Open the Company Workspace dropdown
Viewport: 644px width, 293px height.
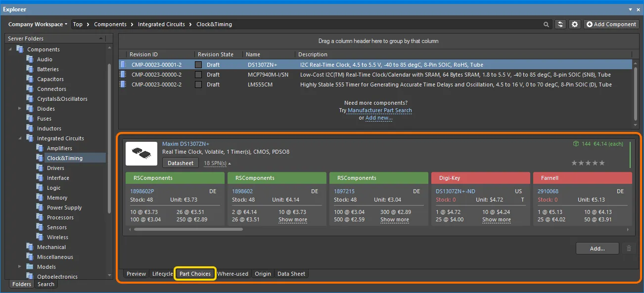point(38,24)
